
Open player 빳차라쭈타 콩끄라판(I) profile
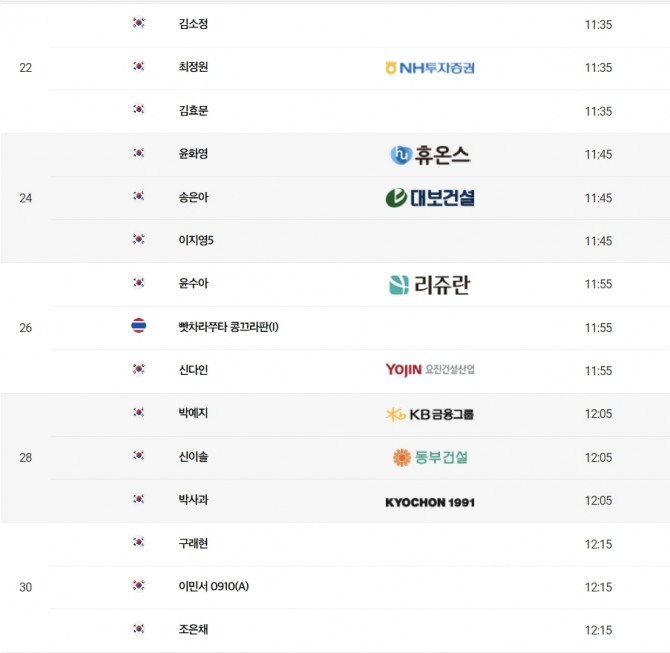tap(228, 327)
